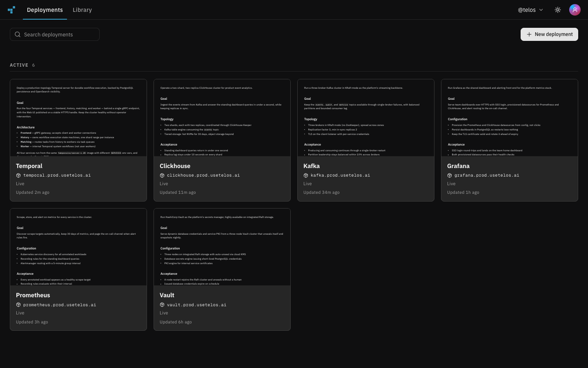Screen dimensions: 588x368
Task: Open the Clickhouse spec preview thumbnail
Action: [222, 118]
